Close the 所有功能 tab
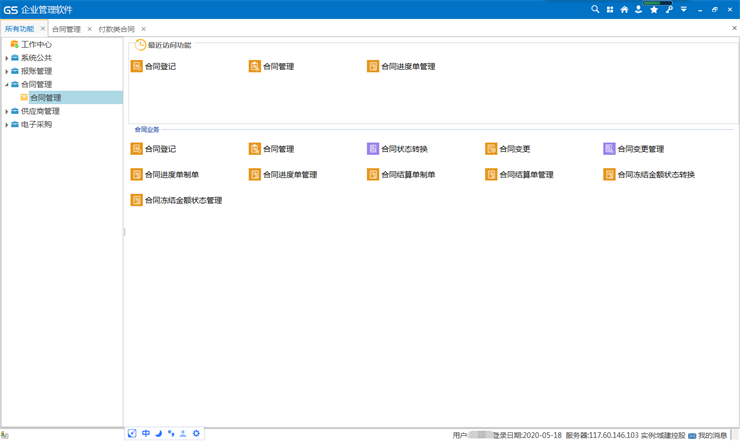 click(x=43, y=30)
